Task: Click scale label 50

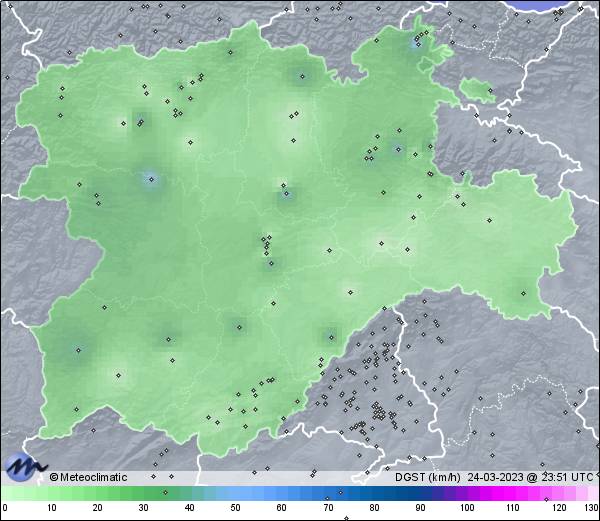Action: [235, 508]
